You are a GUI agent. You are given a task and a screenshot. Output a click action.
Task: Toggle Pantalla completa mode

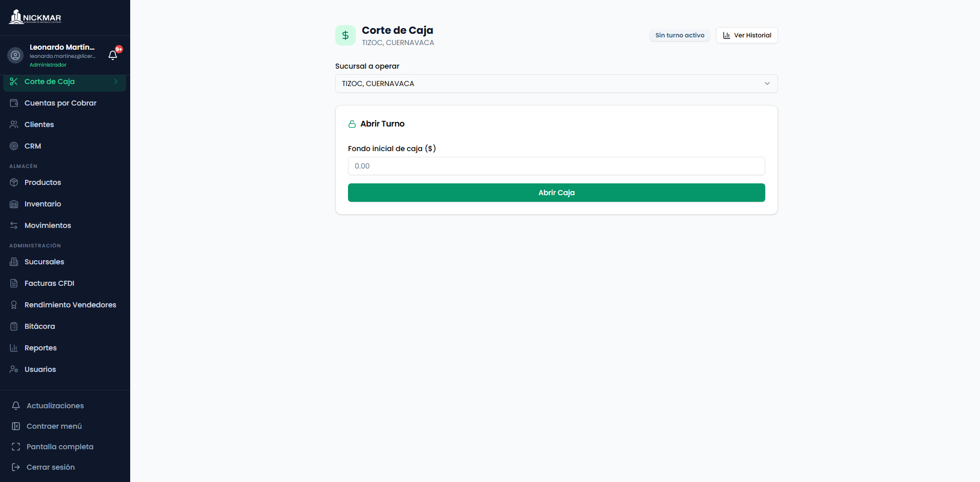click(x=65, y=447)
